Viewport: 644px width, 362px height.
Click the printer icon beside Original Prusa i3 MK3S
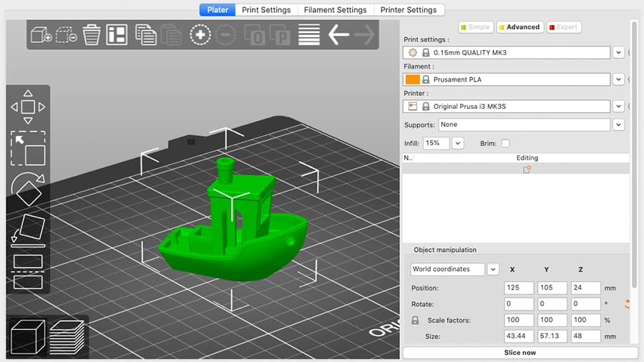413,107
